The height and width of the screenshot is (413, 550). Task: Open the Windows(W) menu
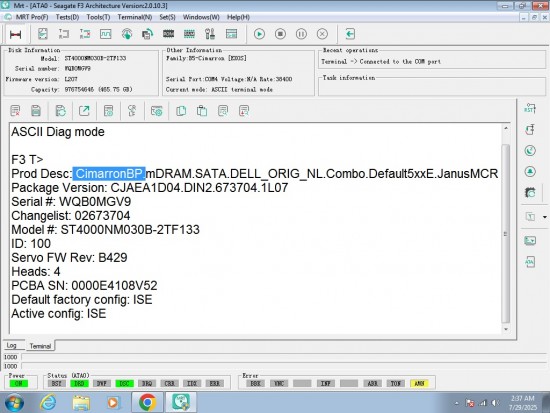pos(201,17)
